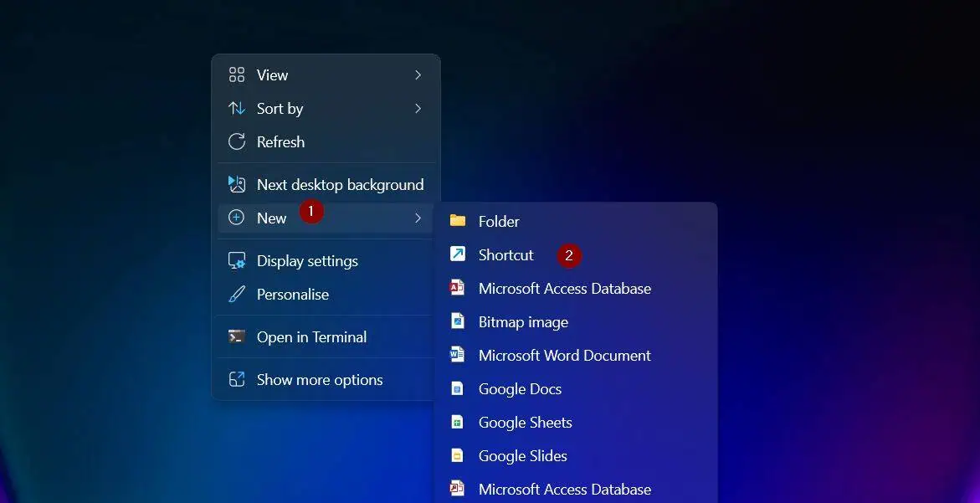Screen dimensions: 980x503
Task: Click the Personalise paintbrush icon
Action: (x=236, y=295)
